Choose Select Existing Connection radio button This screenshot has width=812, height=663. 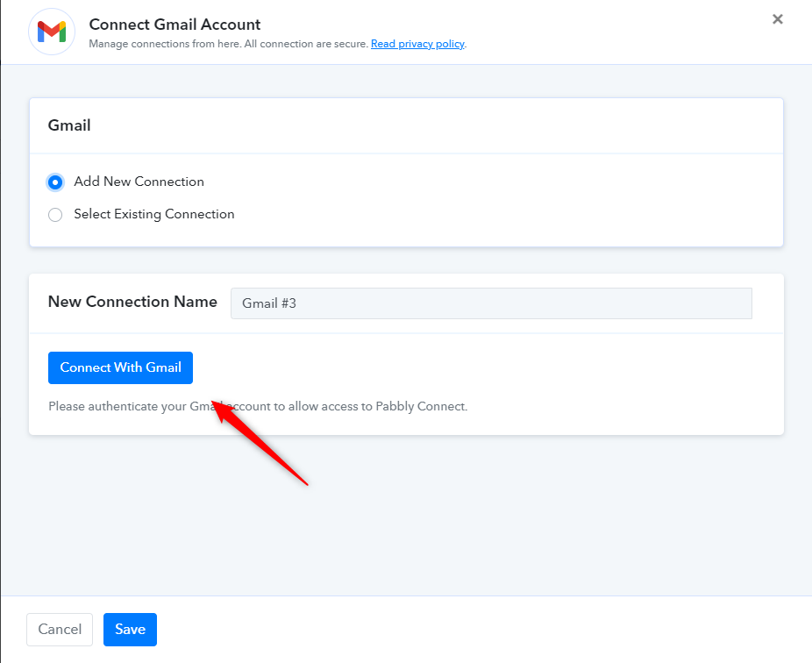[55, 215]
